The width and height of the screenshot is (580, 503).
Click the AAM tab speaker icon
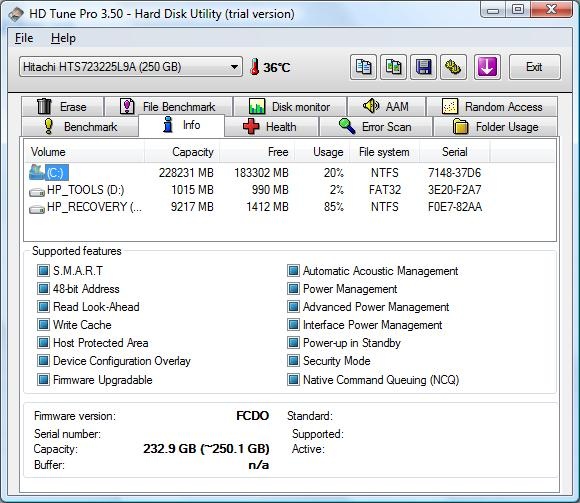(x=371, y=106)
